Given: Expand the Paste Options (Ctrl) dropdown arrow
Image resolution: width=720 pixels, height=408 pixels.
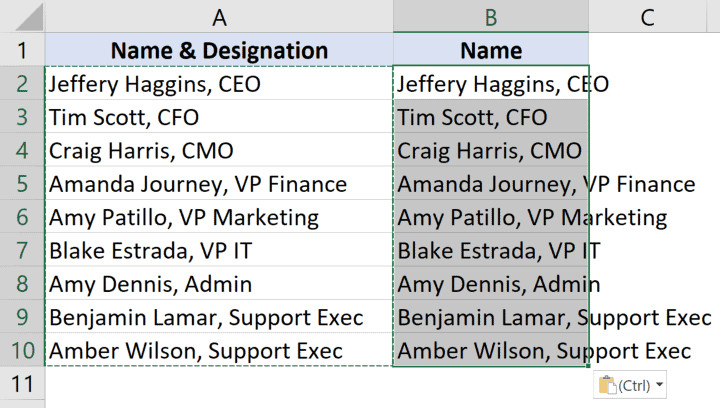Looking at the screenshot, I should (x=660, y=385).
